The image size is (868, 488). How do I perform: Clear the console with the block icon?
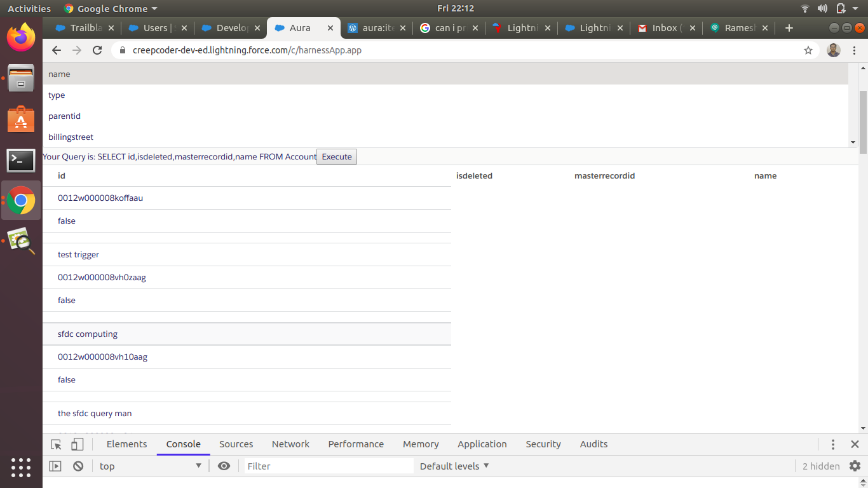coord(78,466)
